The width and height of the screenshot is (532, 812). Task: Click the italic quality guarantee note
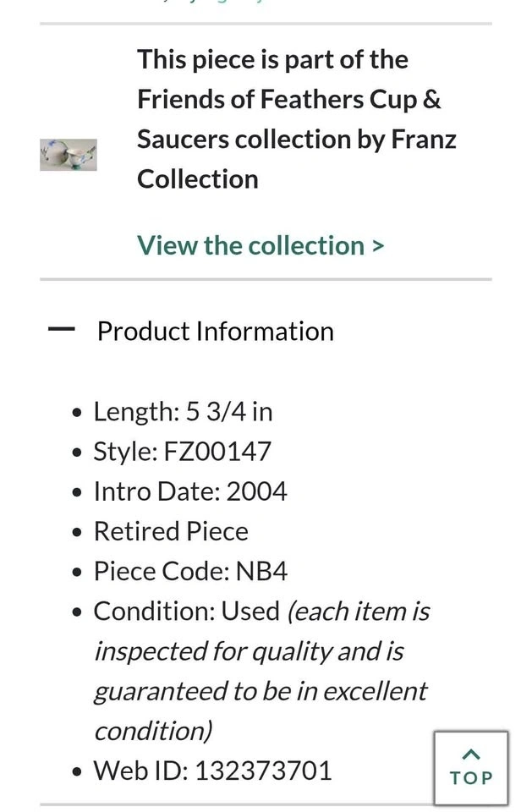tap(262, 670)
